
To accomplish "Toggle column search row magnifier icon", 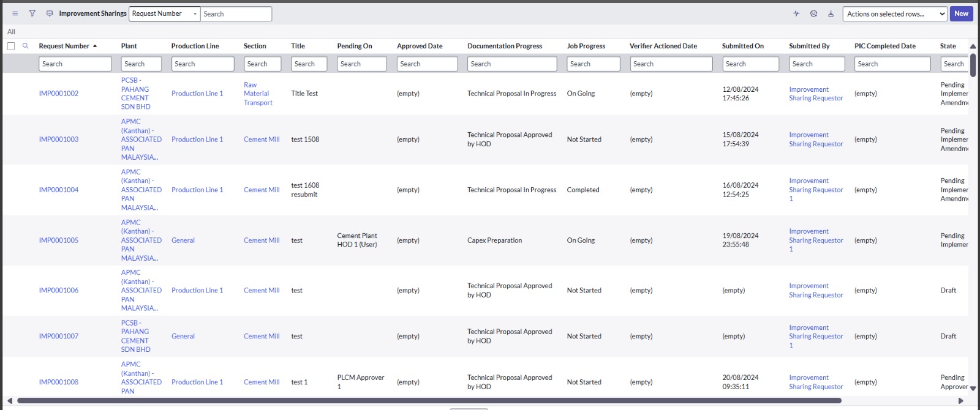I will [x=25, y=46].
